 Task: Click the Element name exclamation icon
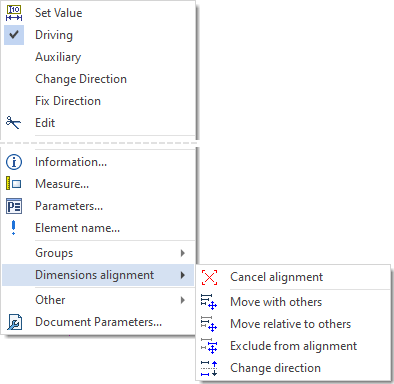click(x=13, y=228)
